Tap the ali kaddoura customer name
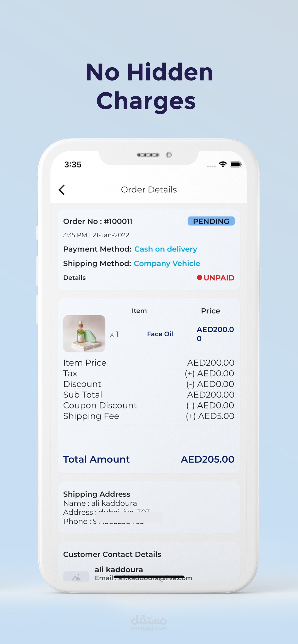 pos(119,569)
